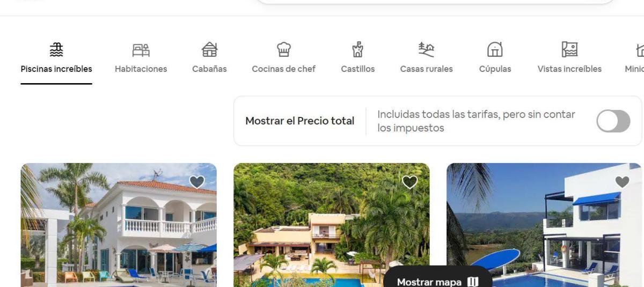The width and height of the screenshot is (644, 287).
Task: Open the Castillos castle icon category
Action: click(x=357, y=50)
